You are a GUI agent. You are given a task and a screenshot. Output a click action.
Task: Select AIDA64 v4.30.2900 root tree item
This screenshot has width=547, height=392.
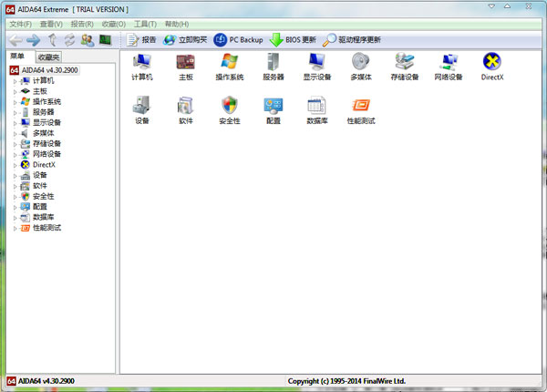click(44, 70)
